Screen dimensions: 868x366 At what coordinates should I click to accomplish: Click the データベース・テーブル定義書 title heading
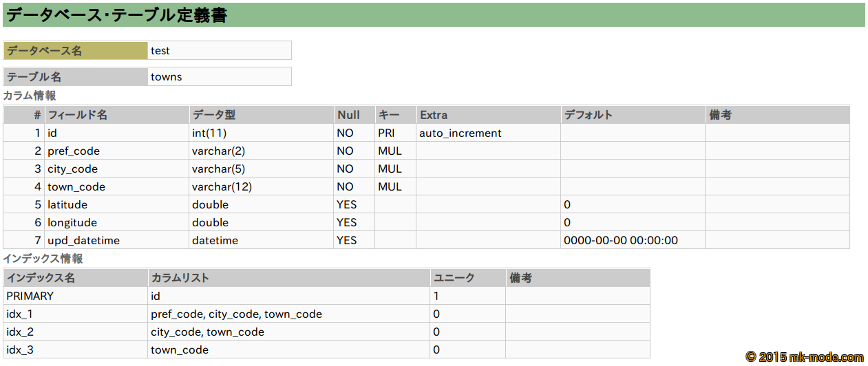117,15
